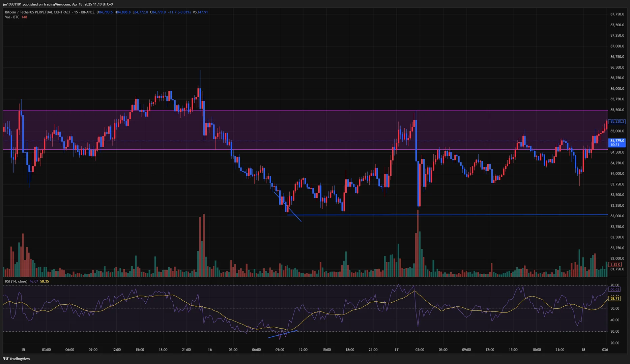Click the '84,000.0' price axis label
This screenshot has width=630, height=364.
coord(617,174)
